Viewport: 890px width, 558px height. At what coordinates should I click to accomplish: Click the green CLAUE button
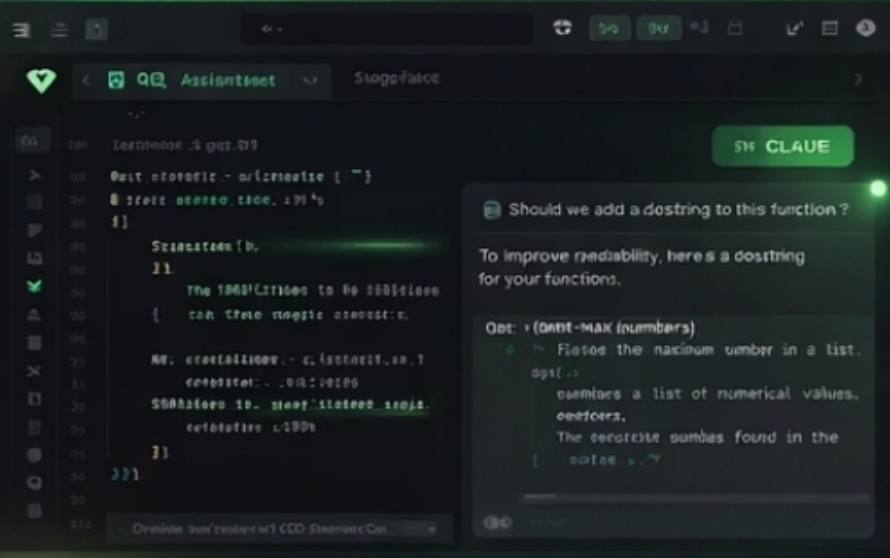[x=783, y=146]
